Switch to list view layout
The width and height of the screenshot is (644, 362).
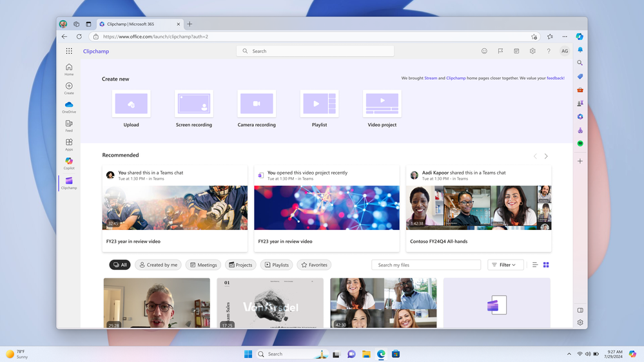point(535,265)
